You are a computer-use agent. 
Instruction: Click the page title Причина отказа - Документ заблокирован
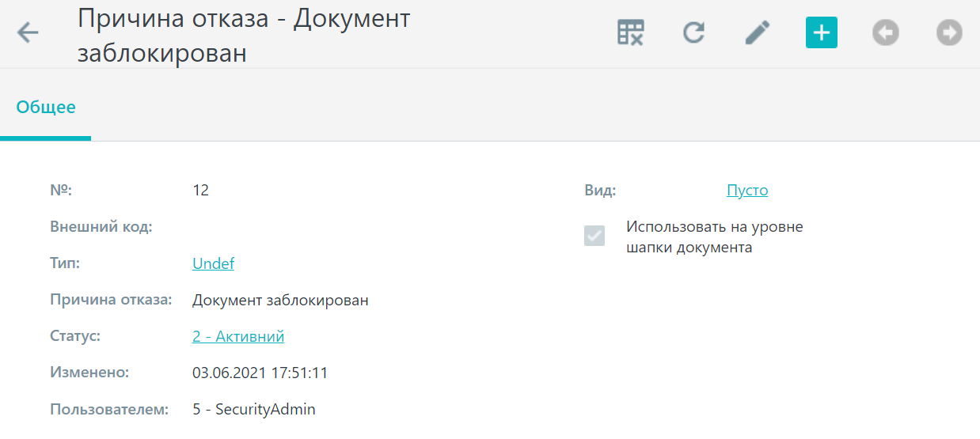tap(244, 36)
